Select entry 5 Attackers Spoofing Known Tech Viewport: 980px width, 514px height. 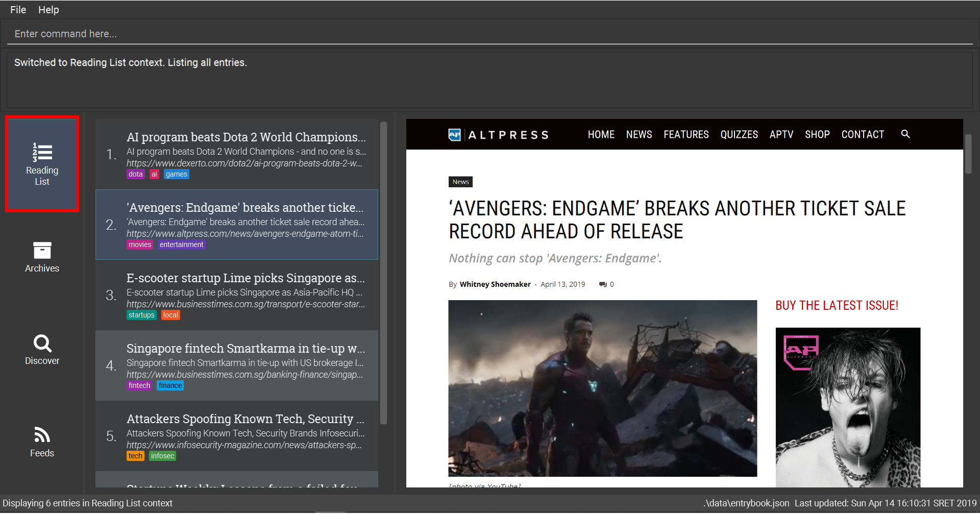(x=237, y=436)
